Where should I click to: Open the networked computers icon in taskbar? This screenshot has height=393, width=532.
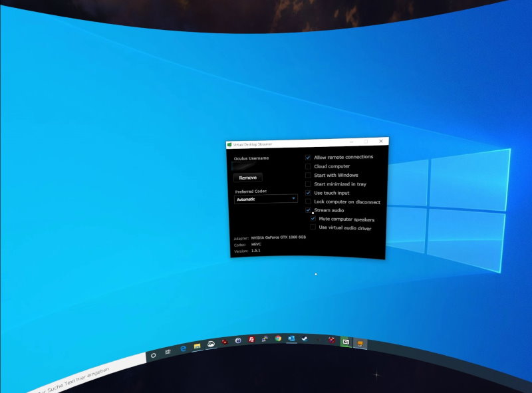coord(265,338)
